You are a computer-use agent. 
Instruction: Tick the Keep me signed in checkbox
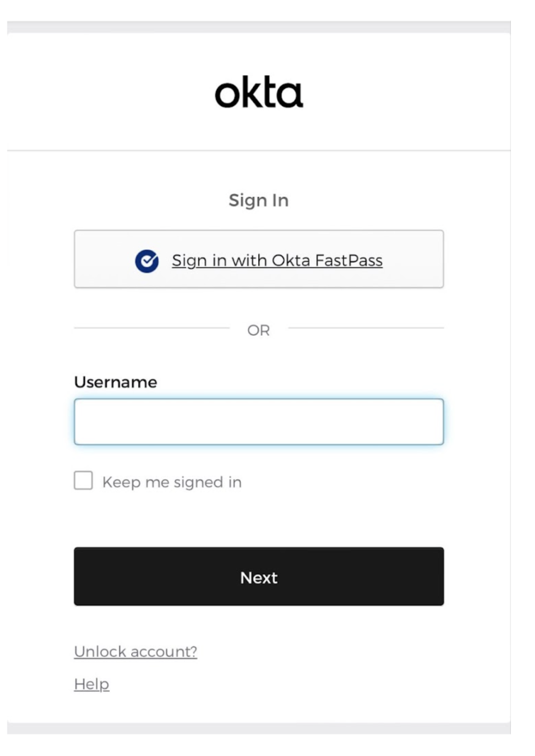pyautogui.click(x=84, y=481)
